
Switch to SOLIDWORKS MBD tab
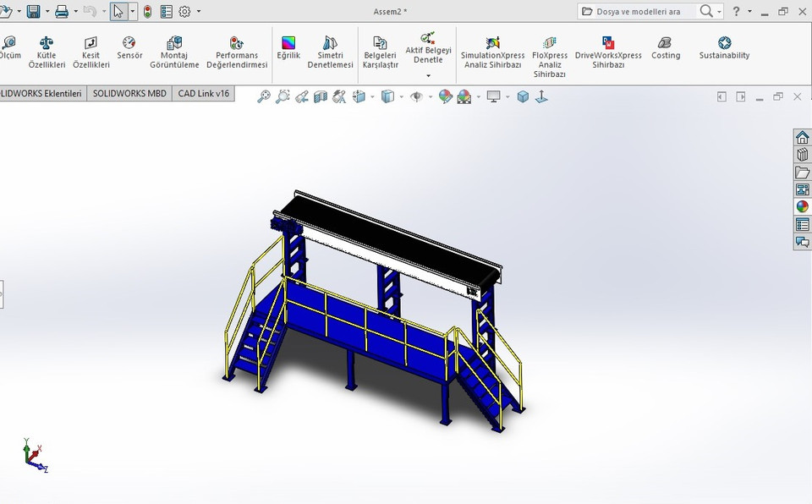point(129,94)
